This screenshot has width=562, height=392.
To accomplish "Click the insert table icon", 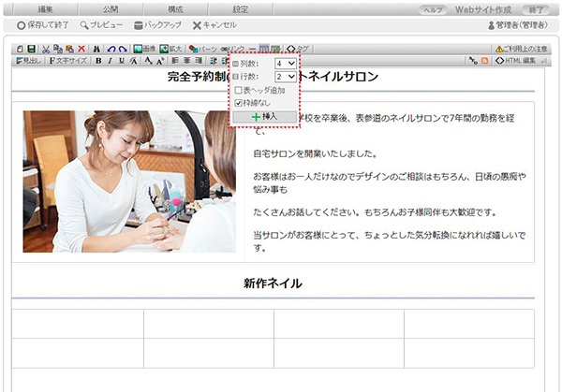I will pyautogui.click(x=264, y=49).
